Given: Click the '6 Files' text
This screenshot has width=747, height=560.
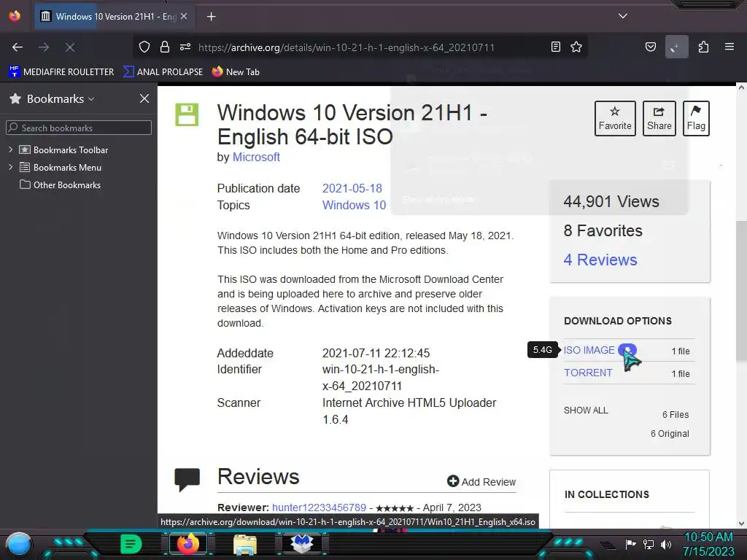Looking at the screenshot, I should 676,415.
